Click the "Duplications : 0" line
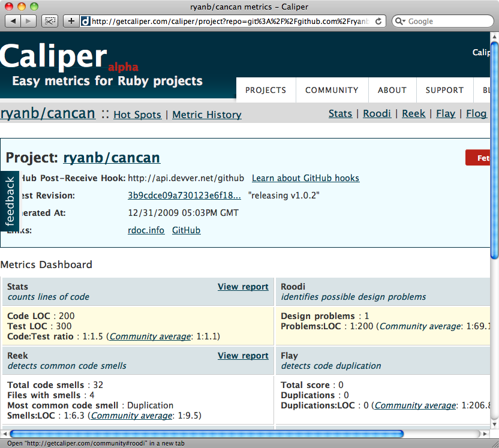 pos(315,395)
